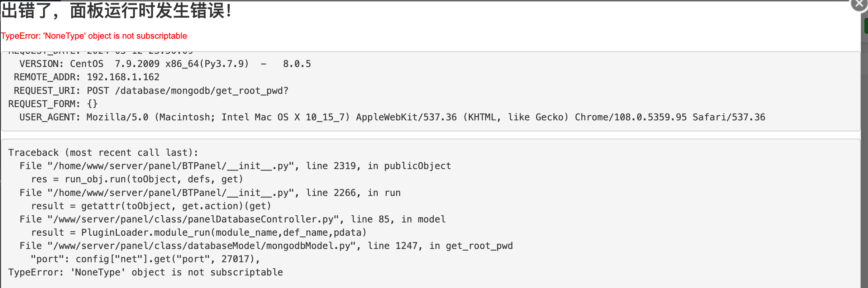The image size is (868, 288).
Task: Click the REMOTE_ADDR 192.168.1.162 line
Action: click(x=86, y=77)
